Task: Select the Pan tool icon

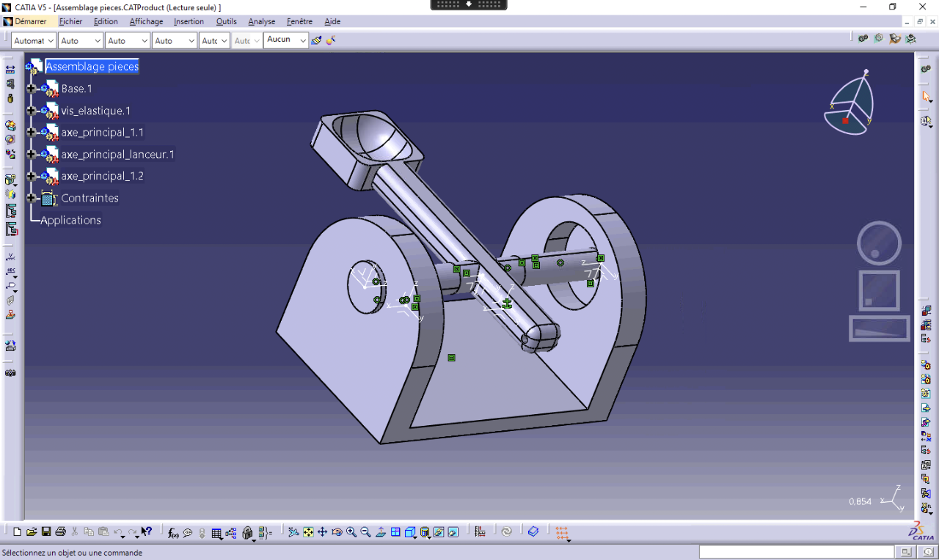Action: pyautogui.click(x=322, y=532)
